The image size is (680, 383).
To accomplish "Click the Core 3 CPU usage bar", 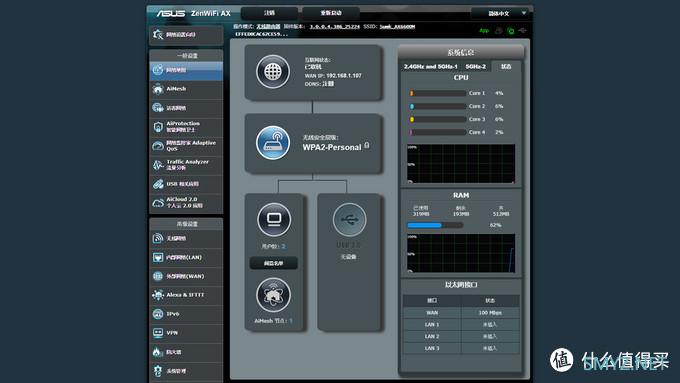I will point(438,119).
